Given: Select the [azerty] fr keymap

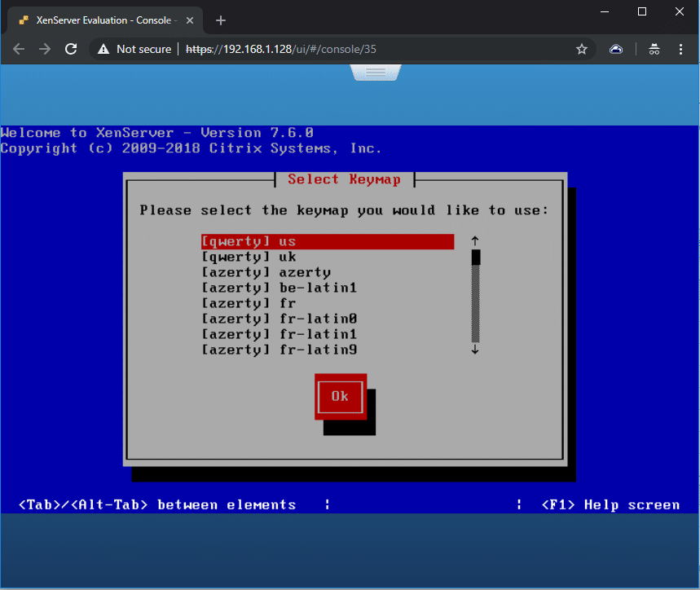Looking at the screenshot, I should 328,303.
